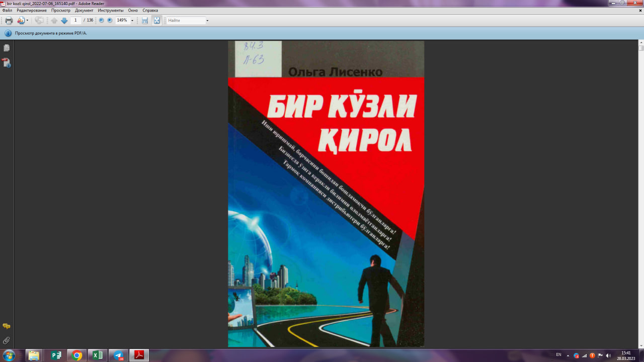This screenshot has width=644, height=362.
Task: Open the volume icon in system tray
Action: pyautogui.click(x=608, y=355)
